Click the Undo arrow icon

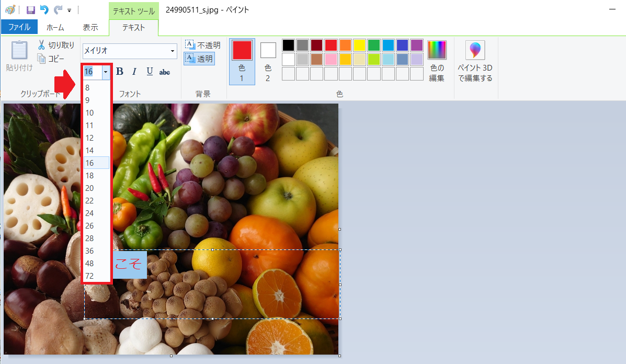click(x=44, y=10)
